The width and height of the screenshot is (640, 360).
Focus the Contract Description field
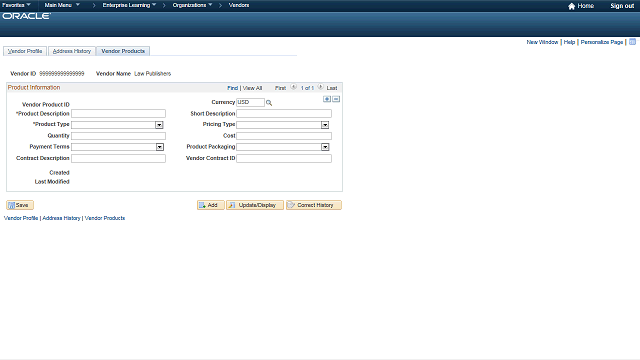pos(118,158)
